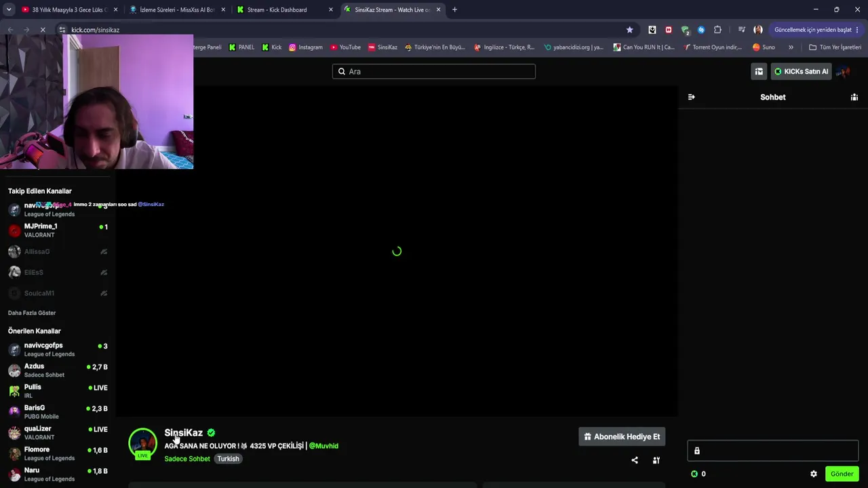This screenshot has height=488, width=868.
Task: Click the Turkish language tag
Action: [x=228, y=459]
